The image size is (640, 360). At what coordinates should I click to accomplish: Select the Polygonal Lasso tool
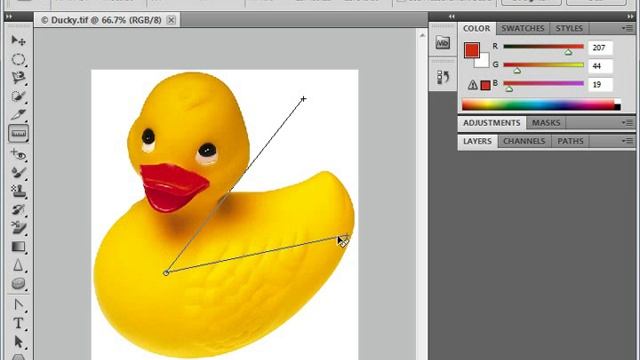[18, 78]
